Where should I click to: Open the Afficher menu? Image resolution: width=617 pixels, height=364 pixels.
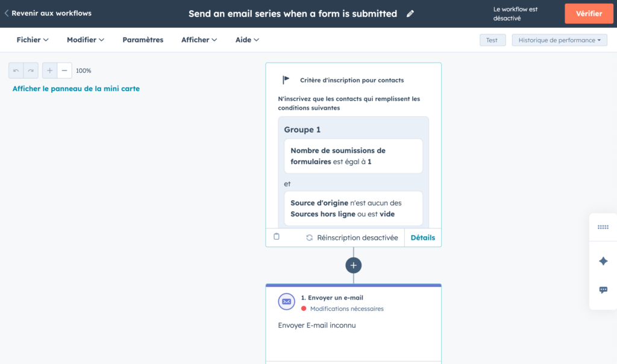[199, 40]
